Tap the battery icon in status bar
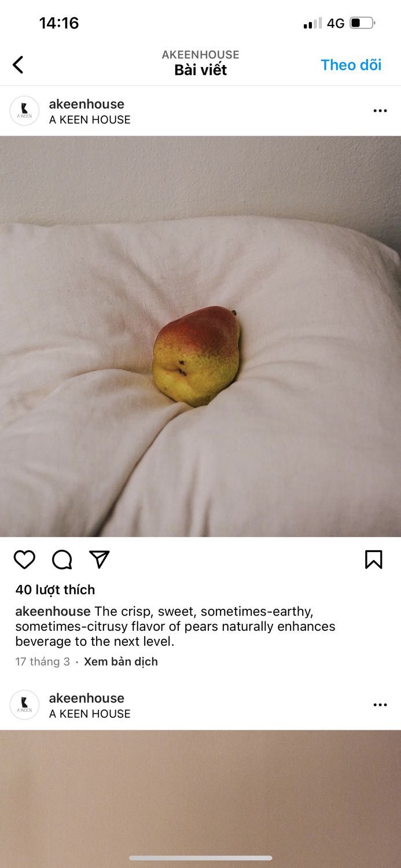Viewport: 401px width, 868px height. pos(362,23)
